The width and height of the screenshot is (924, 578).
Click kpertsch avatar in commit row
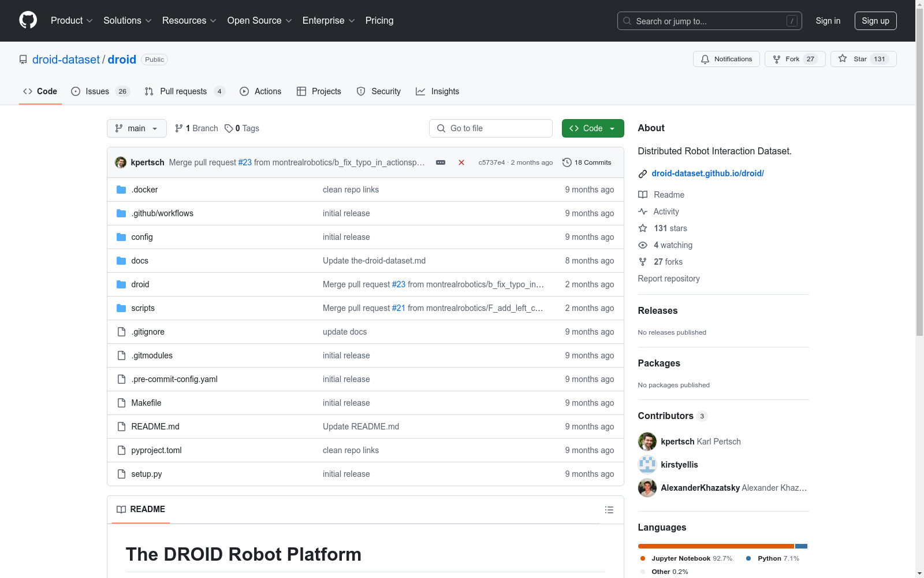(121, 162)
